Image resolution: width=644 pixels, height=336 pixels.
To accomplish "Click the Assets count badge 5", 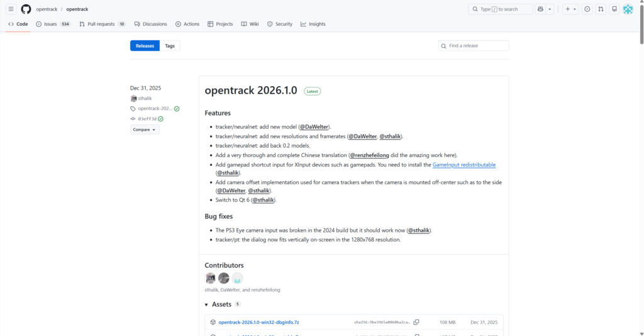I will [x=237, y=305].
